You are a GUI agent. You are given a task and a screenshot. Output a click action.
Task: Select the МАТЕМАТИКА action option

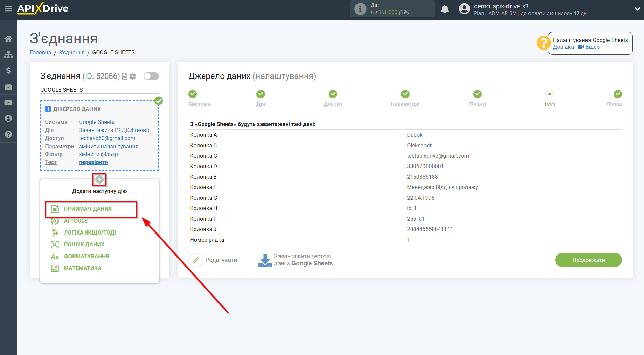tap(82, 268)
